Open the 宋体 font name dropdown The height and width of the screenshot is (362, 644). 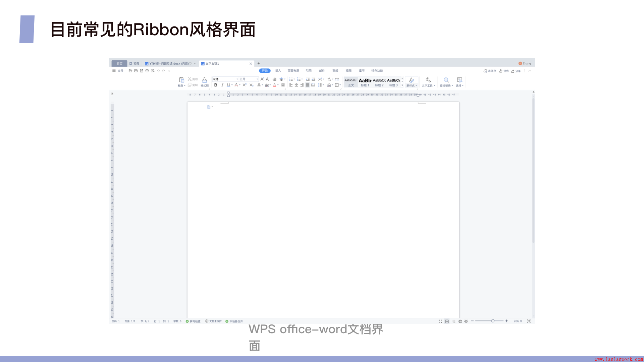click(237, 79)
